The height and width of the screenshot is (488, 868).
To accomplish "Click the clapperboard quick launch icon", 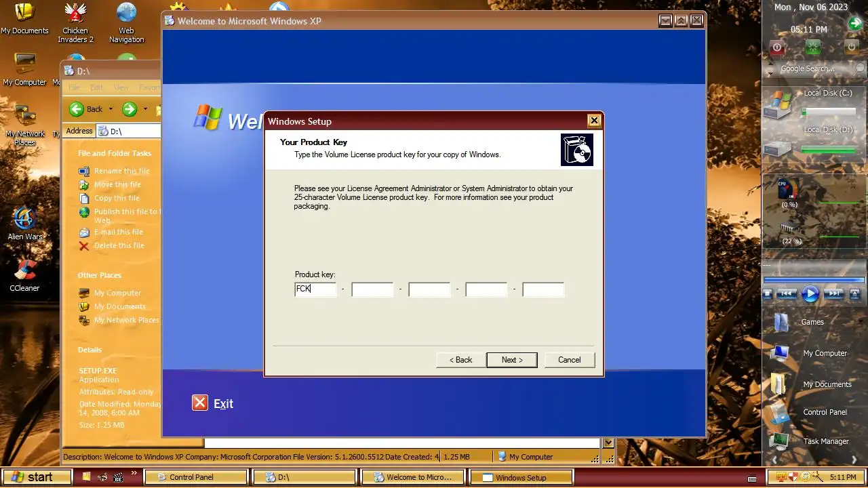I will (119, 477).
